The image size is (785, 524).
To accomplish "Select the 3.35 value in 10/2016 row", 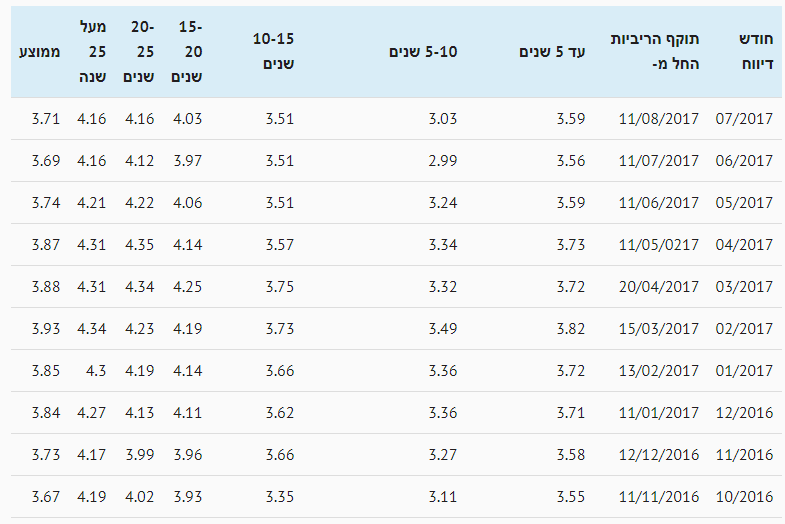I will pos(279,497).
